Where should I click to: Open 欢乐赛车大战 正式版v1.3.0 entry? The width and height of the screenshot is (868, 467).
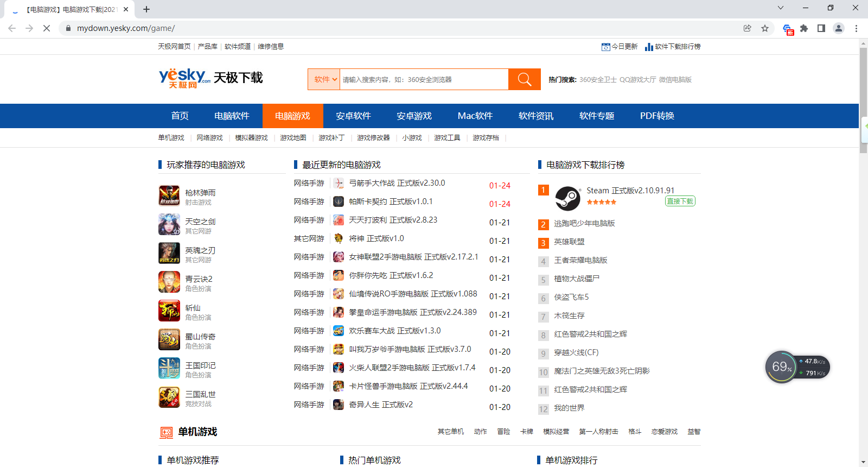pos(395,331)
